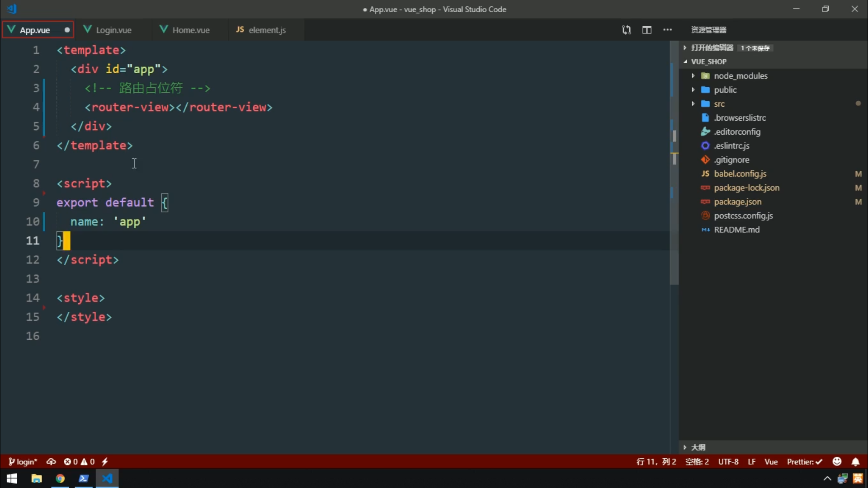Open PowerShell from the taskbar
Image resolution: width=868 pixels, height=488 pixels.
[84, 479]
